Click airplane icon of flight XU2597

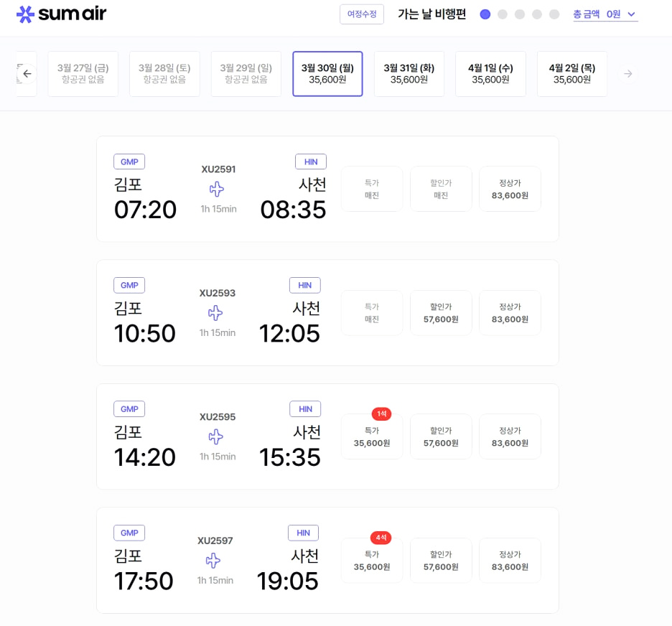pyautogui.click(x=213, y=561)
